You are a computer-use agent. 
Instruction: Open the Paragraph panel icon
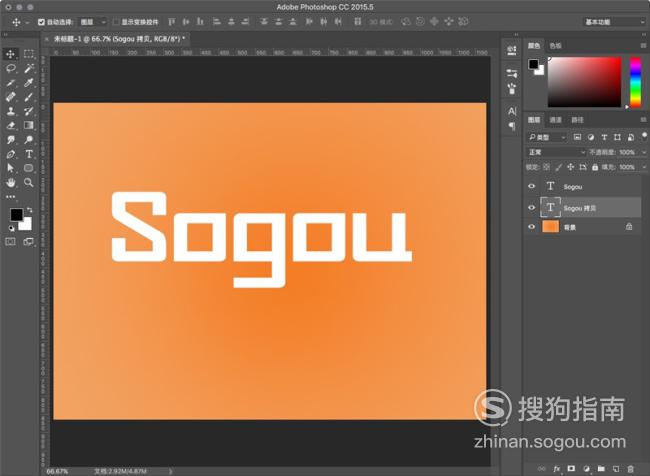point(512,126)
